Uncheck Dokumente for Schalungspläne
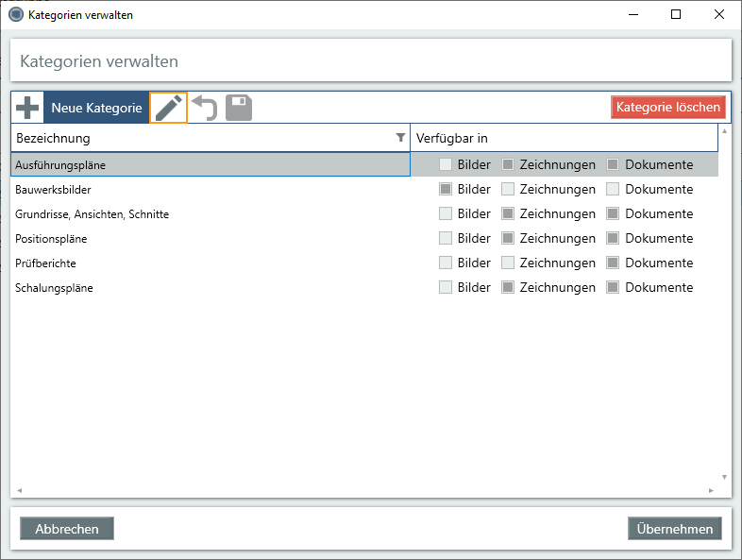742x560 pixels. [x=613, y=288]
